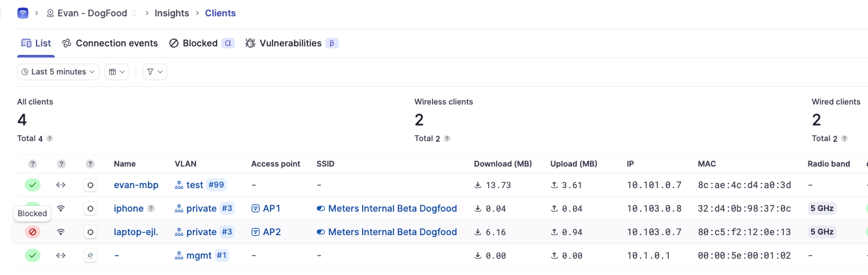Open the Last 5 minutes time range dropdown

58,72
